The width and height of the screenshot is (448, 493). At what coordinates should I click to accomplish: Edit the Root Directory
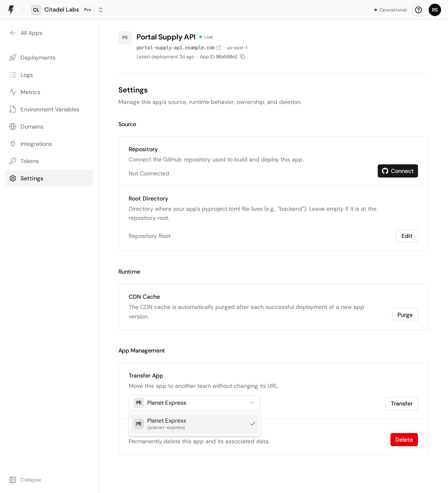click(407, 236)
